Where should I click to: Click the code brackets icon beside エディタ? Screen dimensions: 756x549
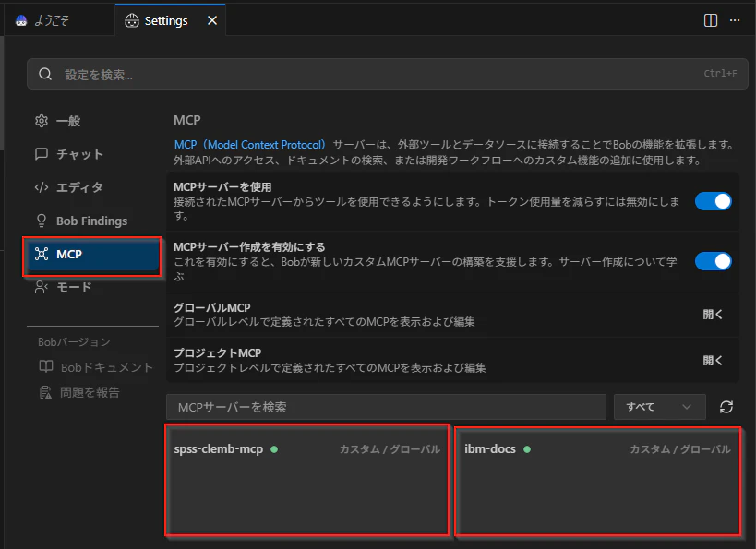click(42, 187)
